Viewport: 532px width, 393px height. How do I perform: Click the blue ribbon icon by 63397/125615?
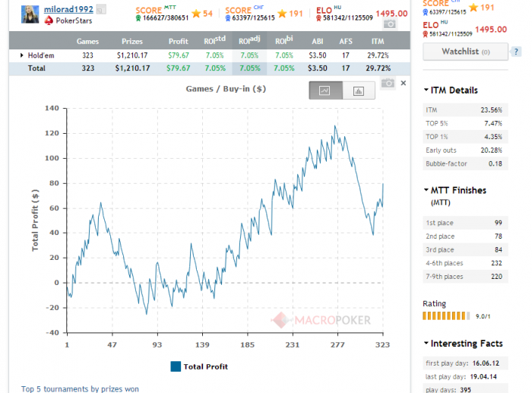click(228, 18)
